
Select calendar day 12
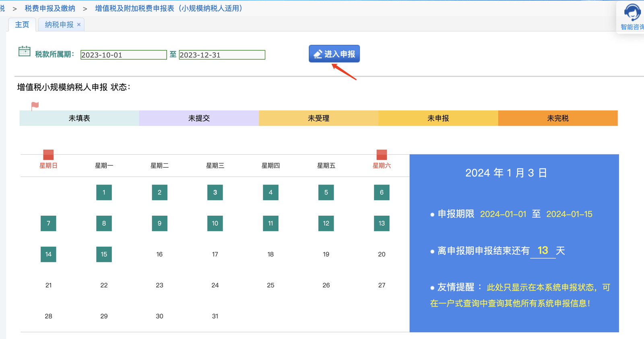point(326,223)
